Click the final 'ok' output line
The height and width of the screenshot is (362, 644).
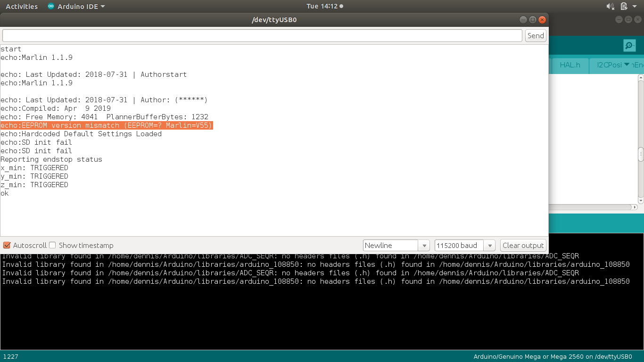5,193
